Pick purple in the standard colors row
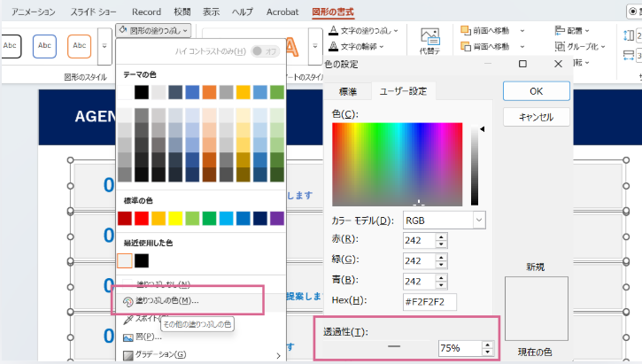 [x=277, y=218]
